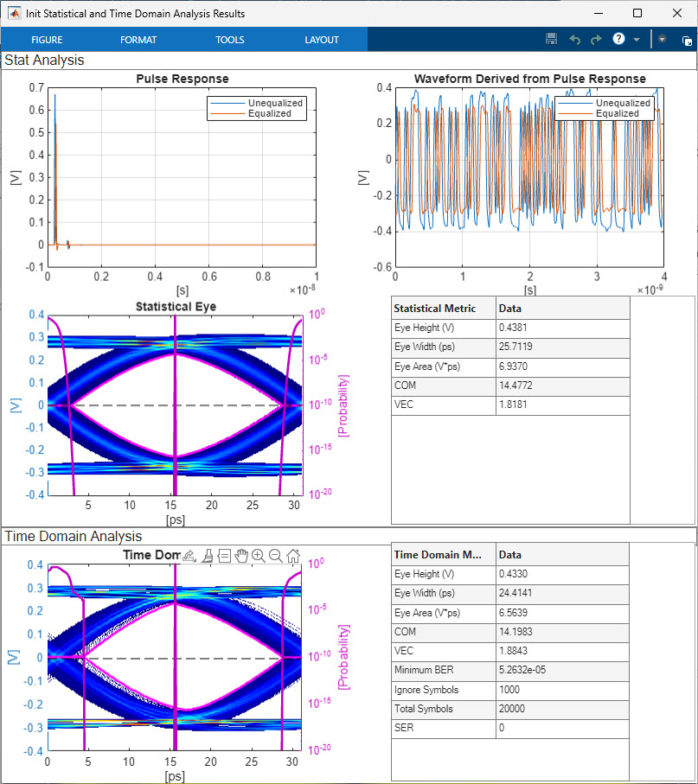Viewport: 698px width, 784px height.
Task: Toggle the data tips tool
Action: pyautogui.click(x=224, y=556)
